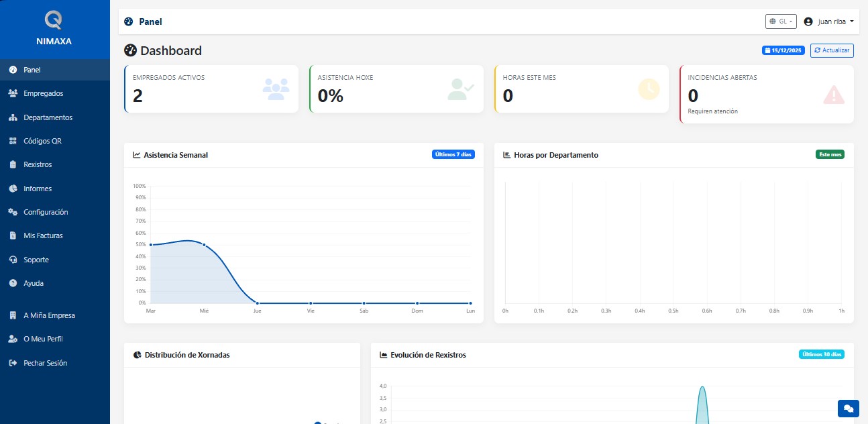Open the GL language selector
Screen dimensions: 868x424
coord(780,21)
